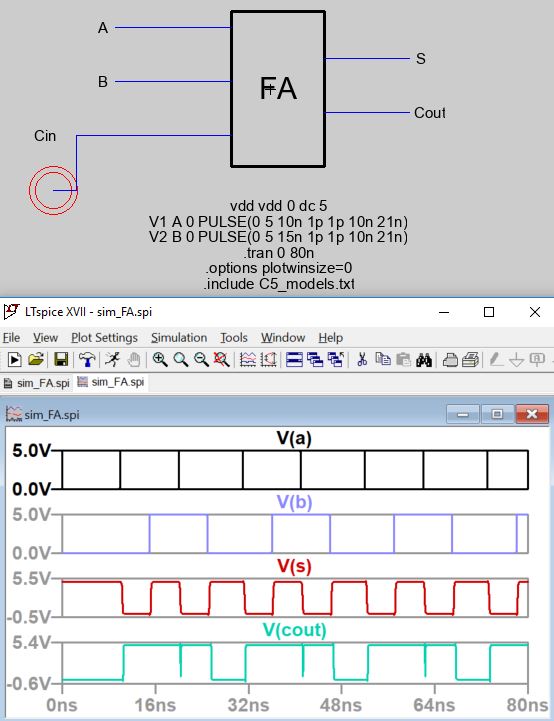This screenshot has width=554, height=721.
Task: Maximize the inner sim_FA.spi plot window
Action: (497, 414)
